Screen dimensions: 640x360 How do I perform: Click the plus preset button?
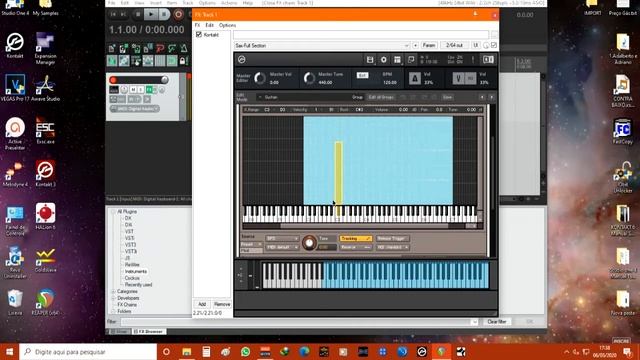click(x=415, y=46)
